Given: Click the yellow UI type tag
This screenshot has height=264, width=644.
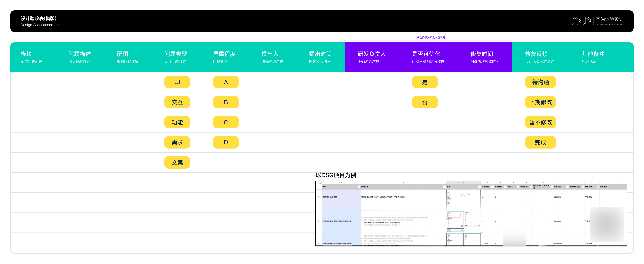Looking at the screenshot, I should (x=177, y=82).
